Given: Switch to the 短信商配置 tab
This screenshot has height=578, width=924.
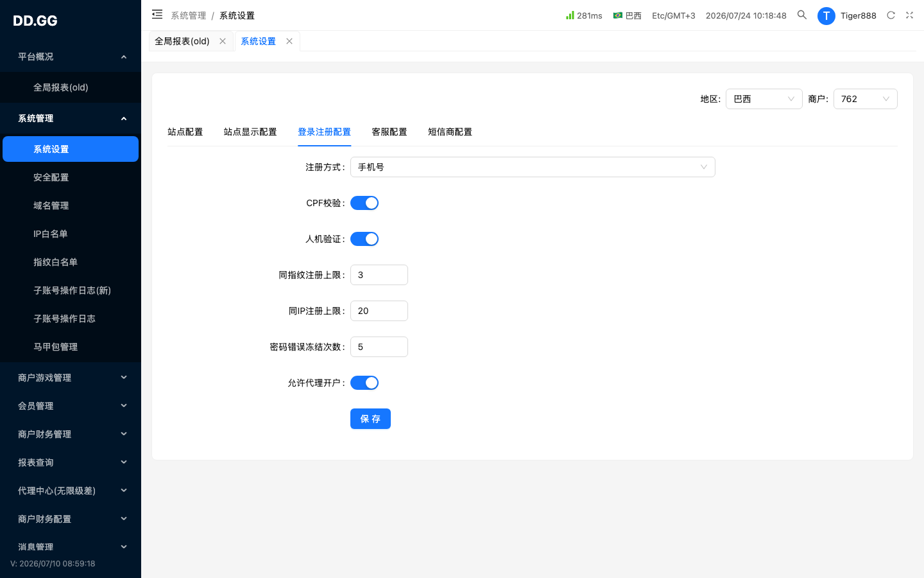Looking at the screenshot, I should pyautogui.click(x=450, y=132).
